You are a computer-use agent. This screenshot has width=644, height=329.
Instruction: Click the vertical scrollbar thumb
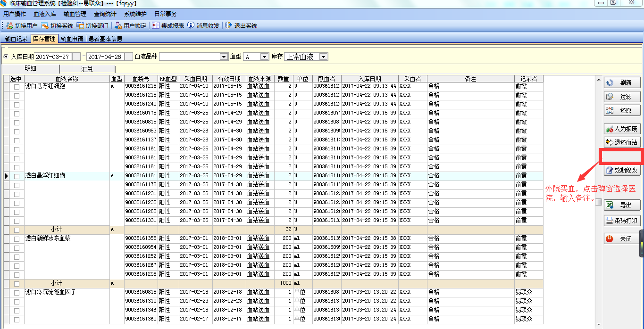[598, 202]
